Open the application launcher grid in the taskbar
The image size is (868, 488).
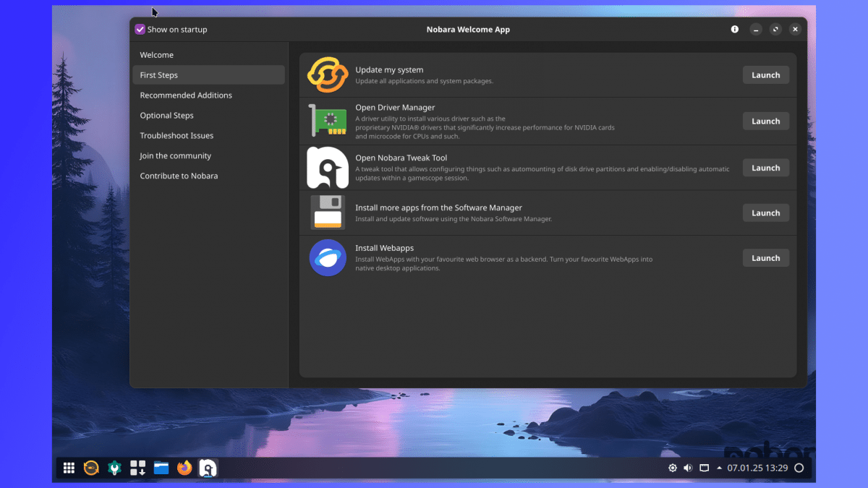(x=69, y=468)
